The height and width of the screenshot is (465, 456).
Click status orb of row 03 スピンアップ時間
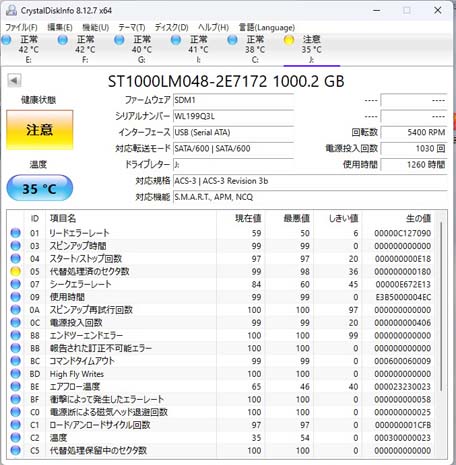coord(15,246)
